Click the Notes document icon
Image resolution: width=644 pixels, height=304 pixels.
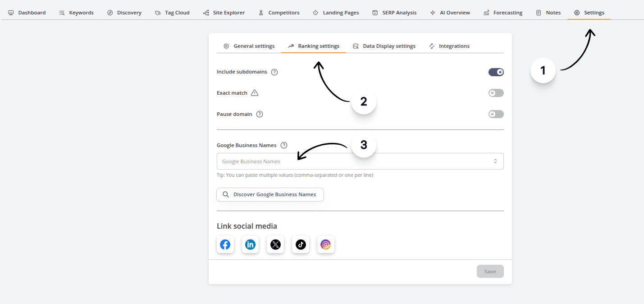click(x=539, y=13)
